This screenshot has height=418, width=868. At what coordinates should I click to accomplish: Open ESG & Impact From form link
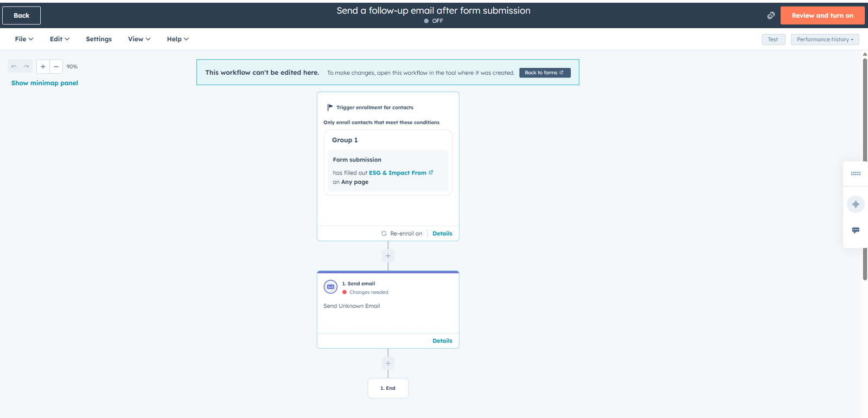pos(398,173)
